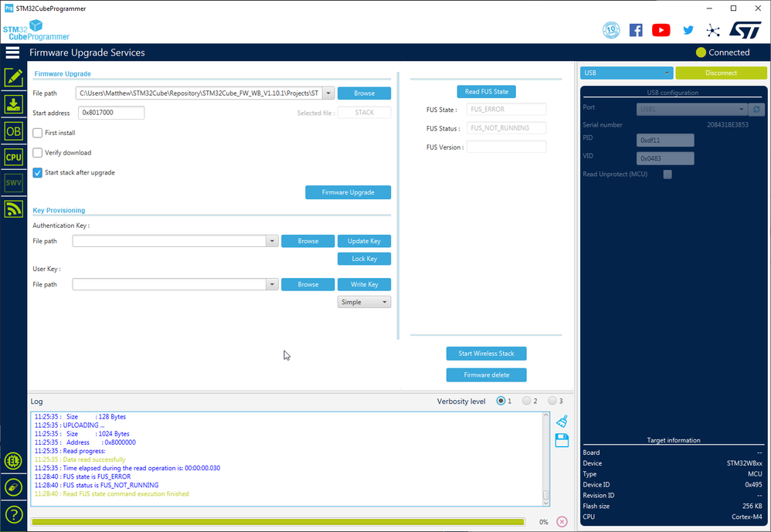Expand Authentication Key file path dropdown

pos(272,241)
